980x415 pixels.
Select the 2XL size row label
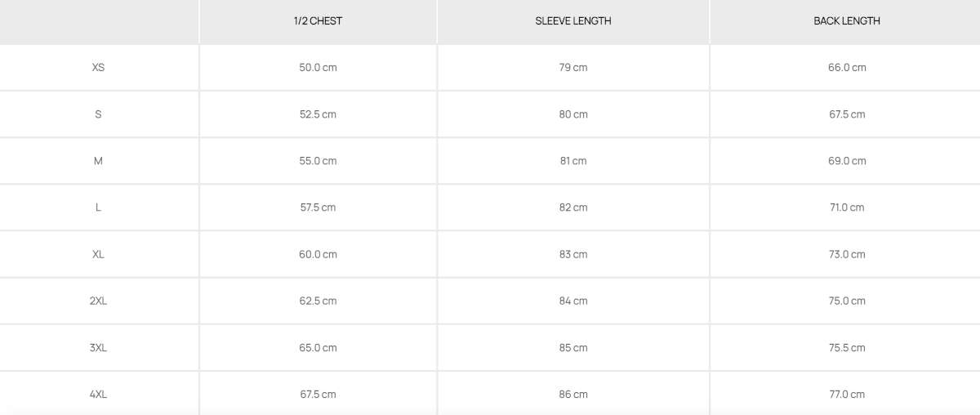pyautogui.click(x=98, y=301)
